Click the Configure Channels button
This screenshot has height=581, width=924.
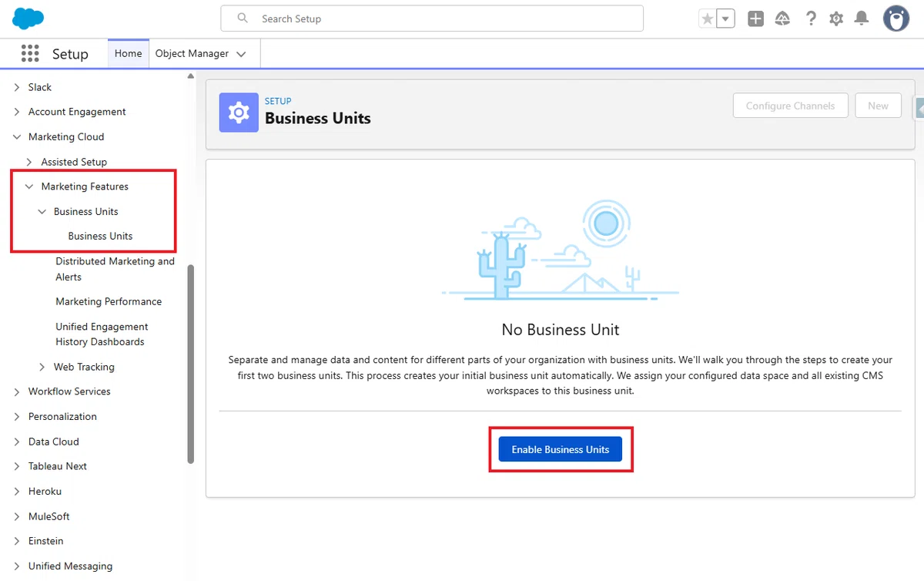791,106
